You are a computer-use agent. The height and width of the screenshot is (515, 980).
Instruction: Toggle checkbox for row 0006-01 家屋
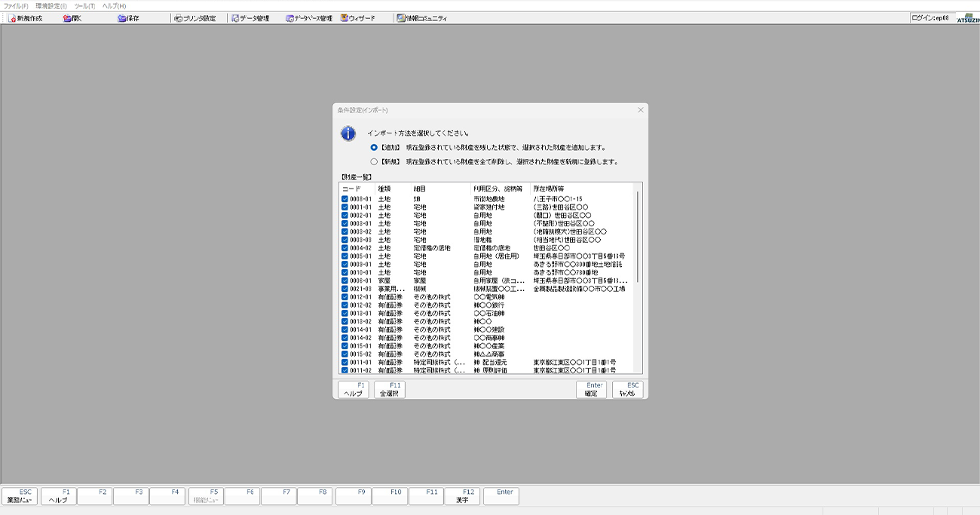click(x=345, y=280)
